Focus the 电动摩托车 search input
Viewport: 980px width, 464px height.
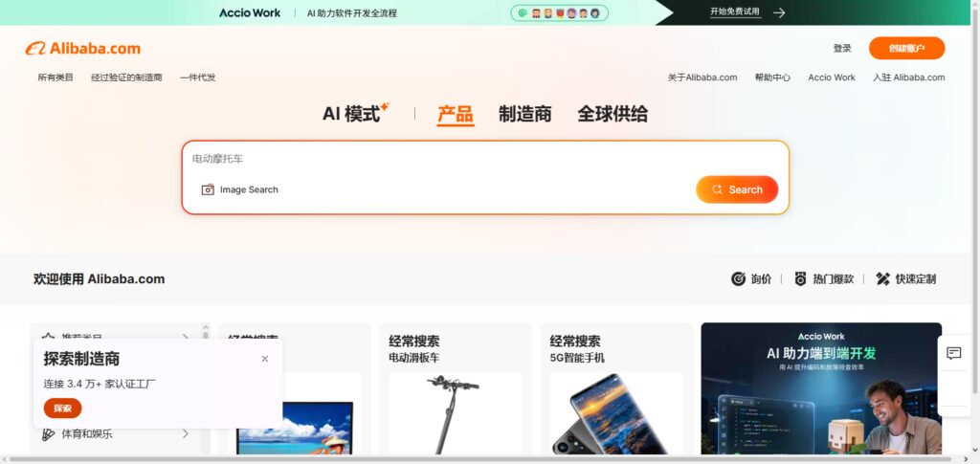tap(485, 159)
